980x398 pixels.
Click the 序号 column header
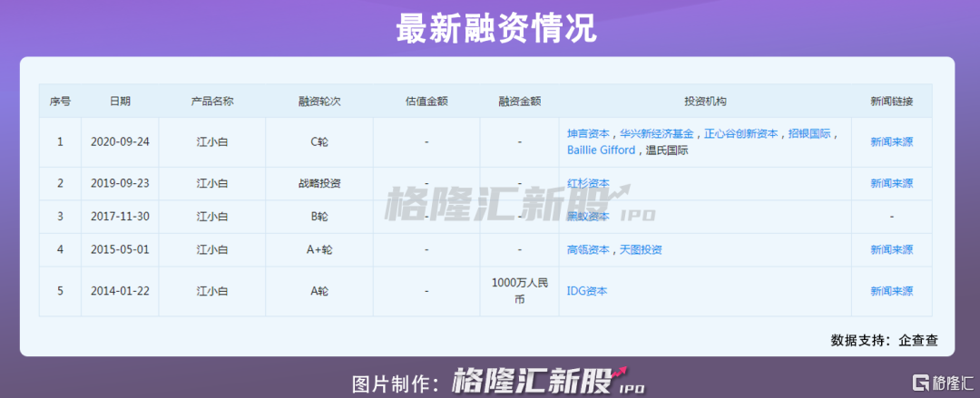(x=60, y=102)
